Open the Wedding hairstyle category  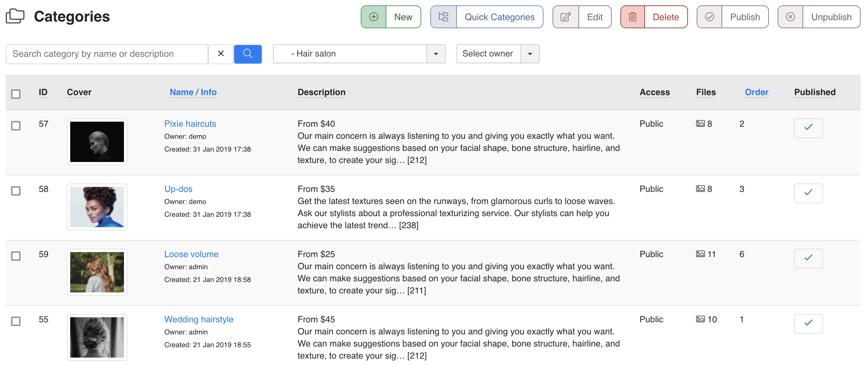point(198,319)
